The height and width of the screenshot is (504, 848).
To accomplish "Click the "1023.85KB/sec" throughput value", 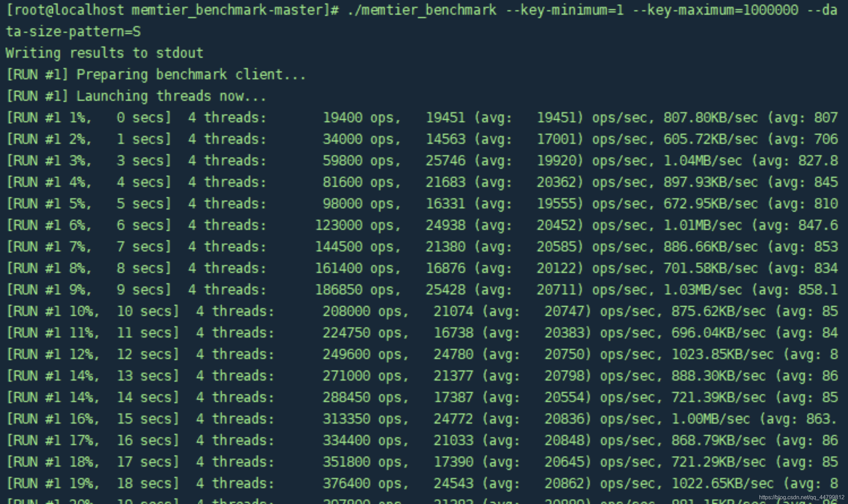I will (x=723, y=355).
